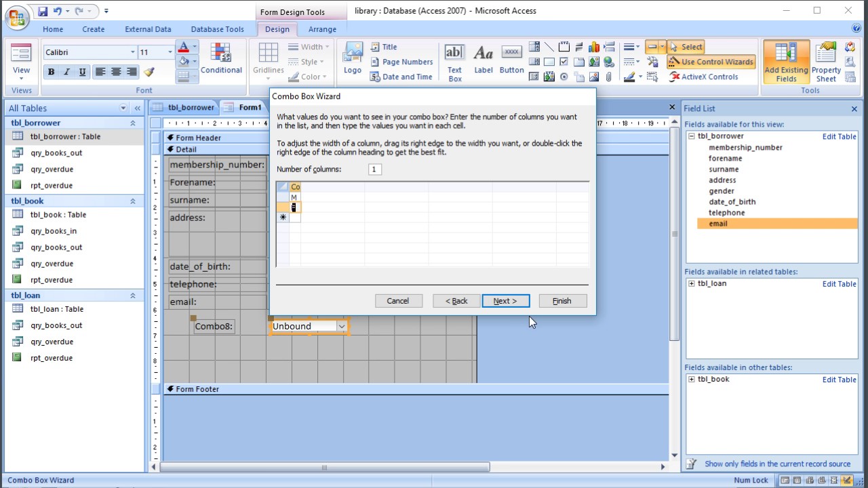Toggle Underline formatting
The width and height of the screenshot is (868, 488).
point(83,72)
